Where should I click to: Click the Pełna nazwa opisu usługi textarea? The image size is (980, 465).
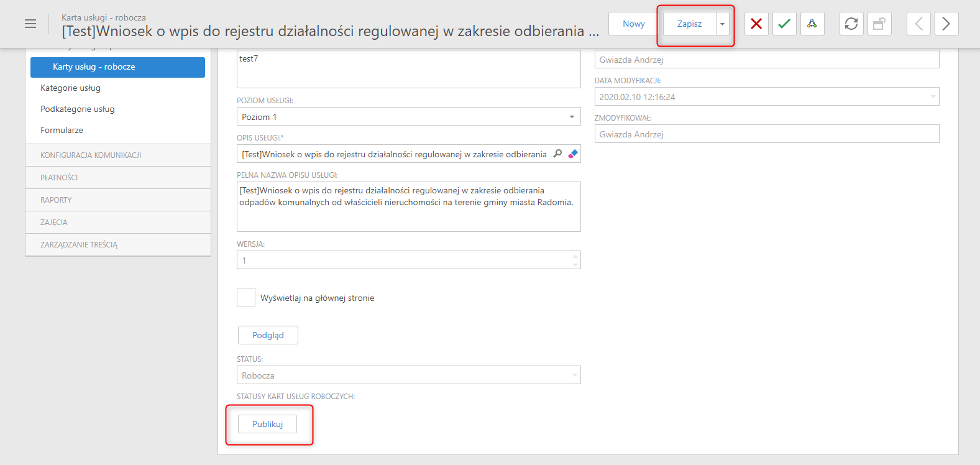click(409, 206)
